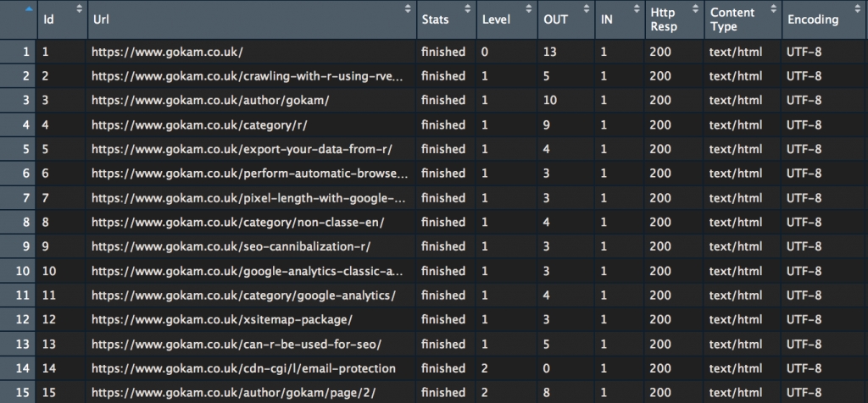Viewport: 868px width, 403px height.
Task: Click the sort arrows beside Http Resp header
Action: [x=697, y=9]
